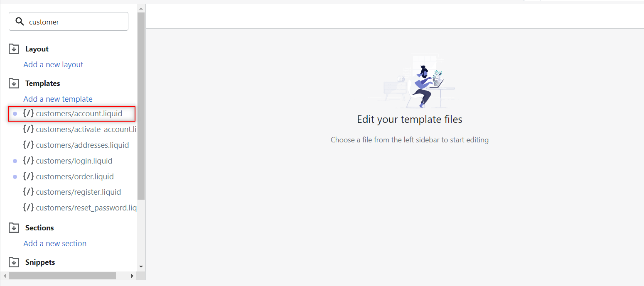
Task: Click Add a new layout link
Action: (53, 65)
